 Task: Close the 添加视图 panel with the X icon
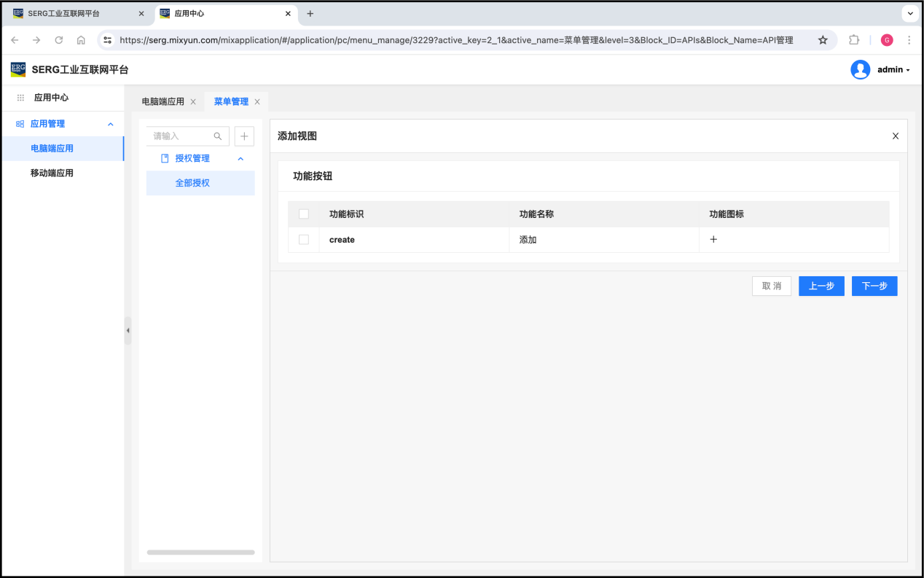896,136
